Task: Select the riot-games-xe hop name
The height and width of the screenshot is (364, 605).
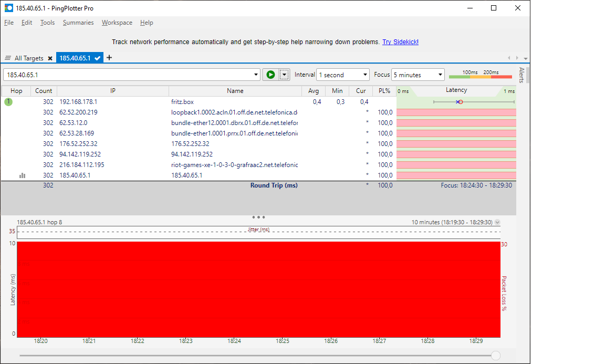Action: coord(235,165)
